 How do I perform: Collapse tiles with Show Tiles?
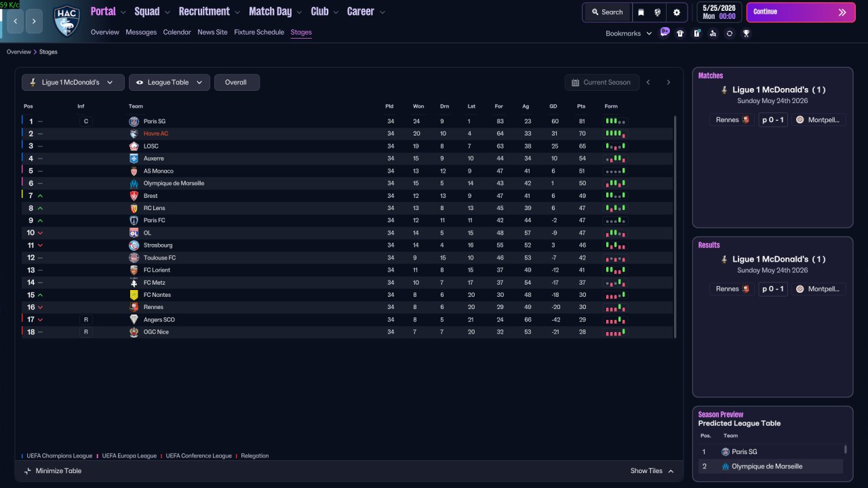click(652, 471)
